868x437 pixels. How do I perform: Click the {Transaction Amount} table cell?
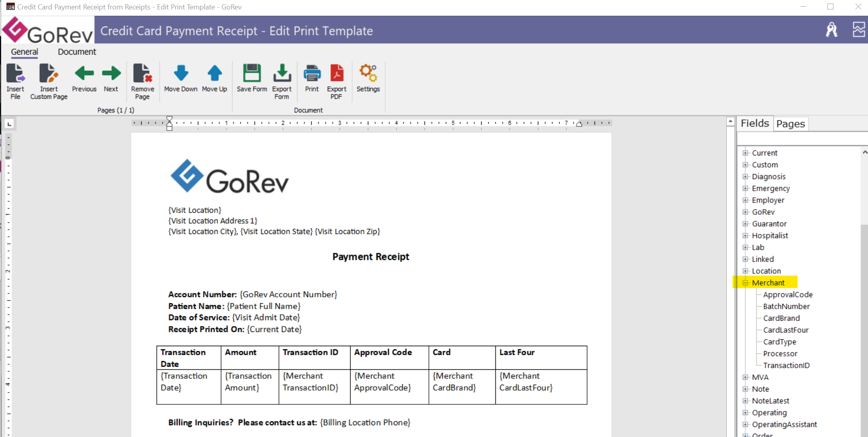[250, 387]
